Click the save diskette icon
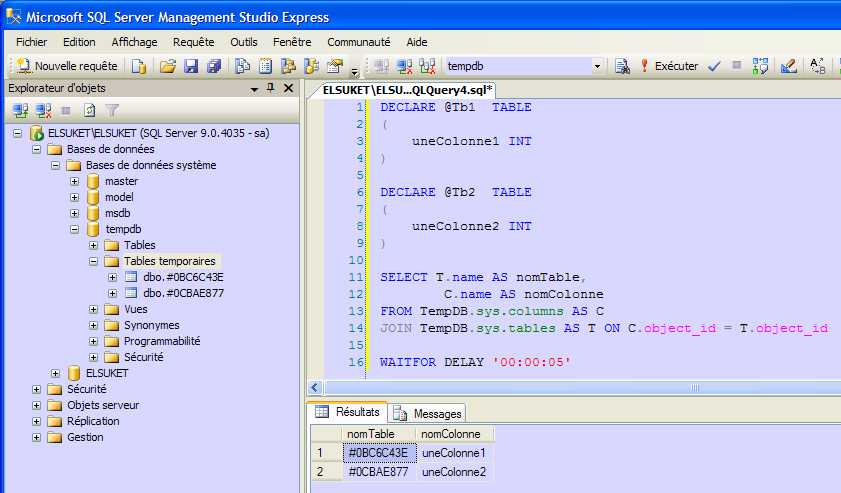This screenshot has height=493, width=841. [191, 66]
